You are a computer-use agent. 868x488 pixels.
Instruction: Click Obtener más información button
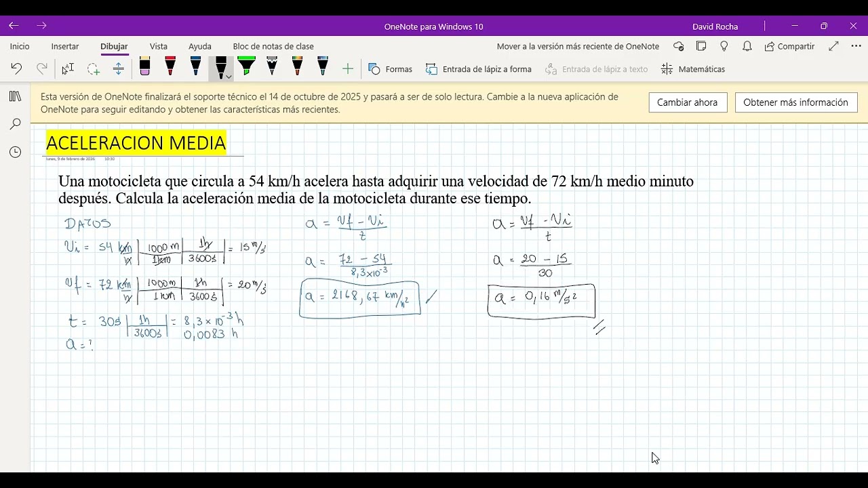[x=795, y=102]
